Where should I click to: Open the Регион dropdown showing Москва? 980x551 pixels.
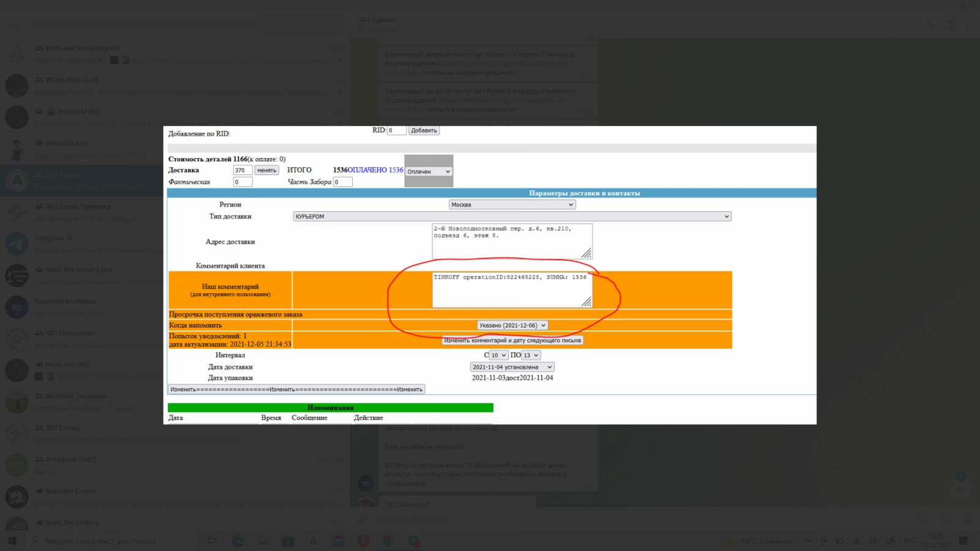tap(512, 204)
